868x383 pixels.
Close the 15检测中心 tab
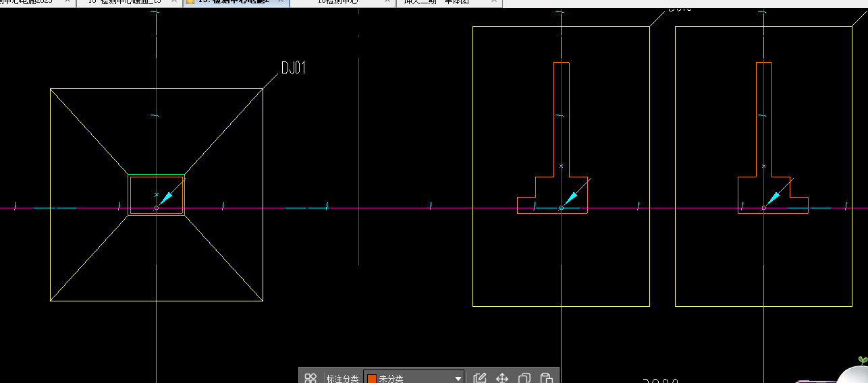point(387,2)
